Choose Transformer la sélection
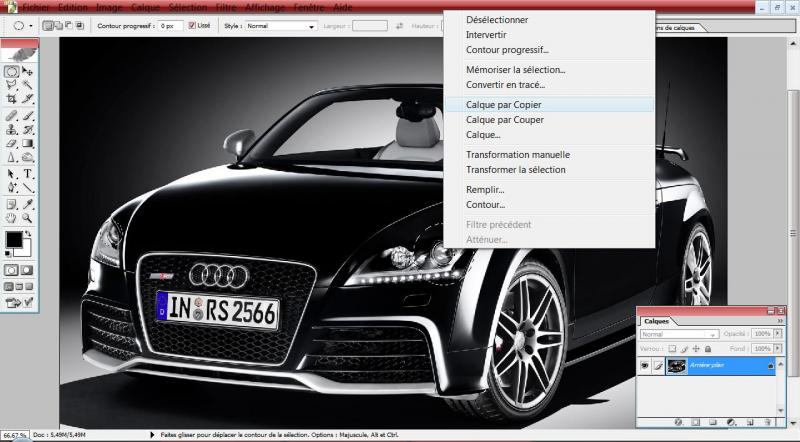 [516, 169]
